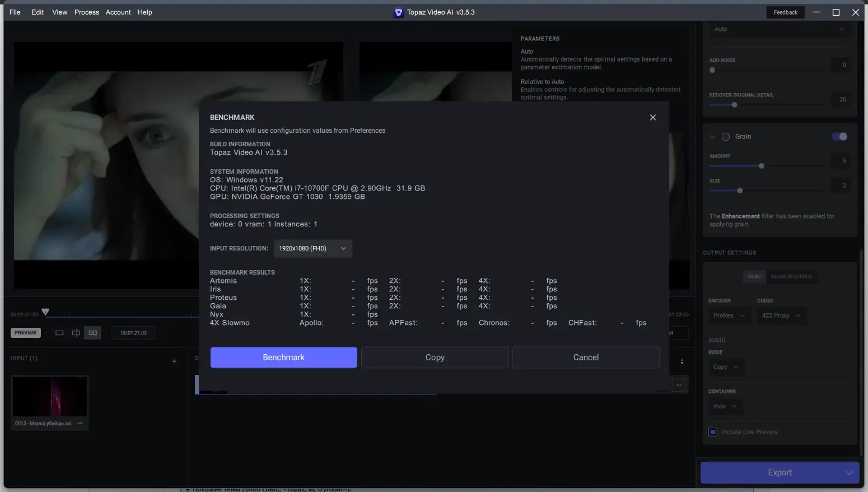Click the timeline playhead marker
This screenshot has height=492, width=868.
[x=45, y=312]
